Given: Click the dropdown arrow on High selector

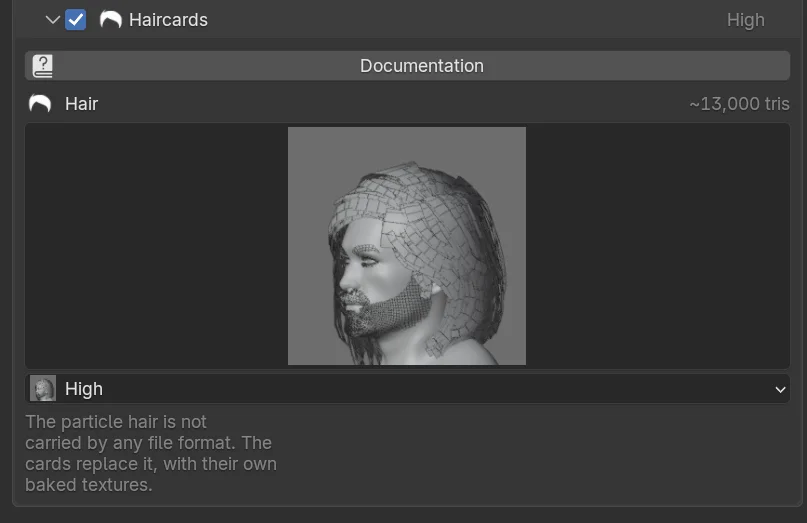Looking at the screenshot, I should click(x=780, y=390).
